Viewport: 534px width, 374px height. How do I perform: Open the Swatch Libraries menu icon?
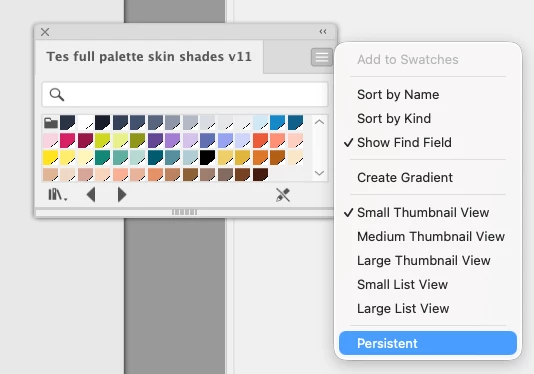[57, 195]
